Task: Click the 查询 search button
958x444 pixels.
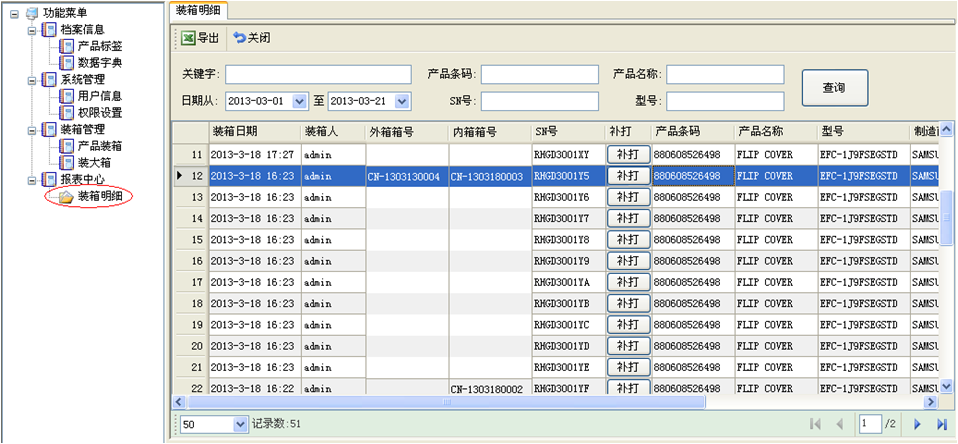Action: click(834, 88)
